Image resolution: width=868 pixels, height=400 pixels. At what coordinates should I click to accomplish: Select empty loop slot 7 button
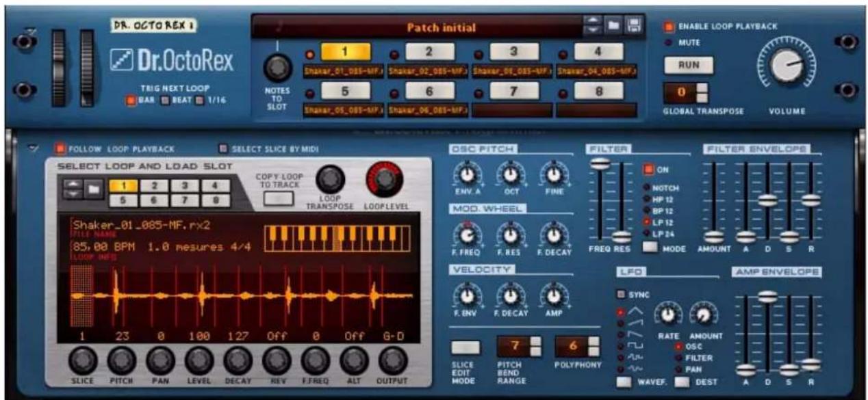coord(514,91)
